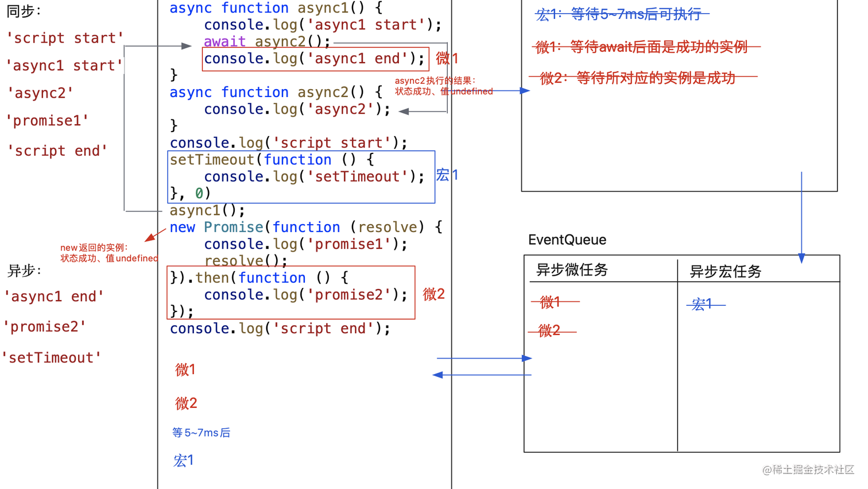Viewport: 868px width, 489px height.
Task: Click struck-through '微2' in the 异步微任务 column
Action: pyautogui.click(x=552, y=331)
